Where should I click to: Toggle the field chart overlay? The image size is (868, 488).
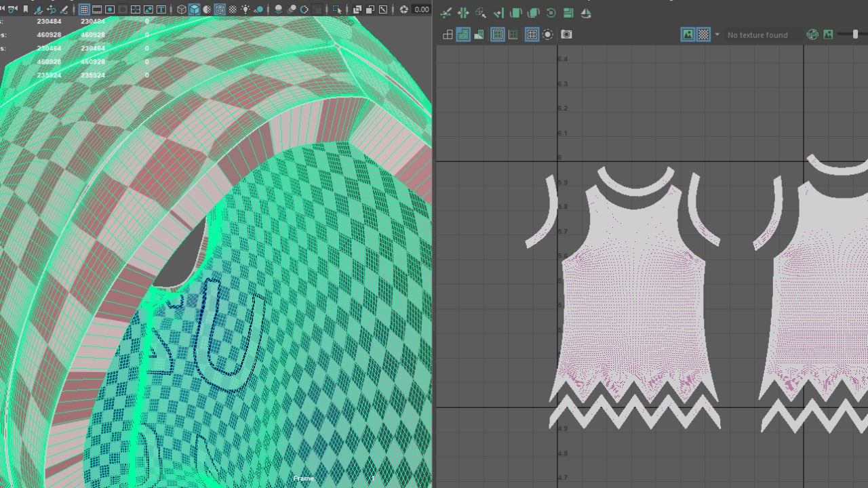pyautogui.click(x=136, y=9)
